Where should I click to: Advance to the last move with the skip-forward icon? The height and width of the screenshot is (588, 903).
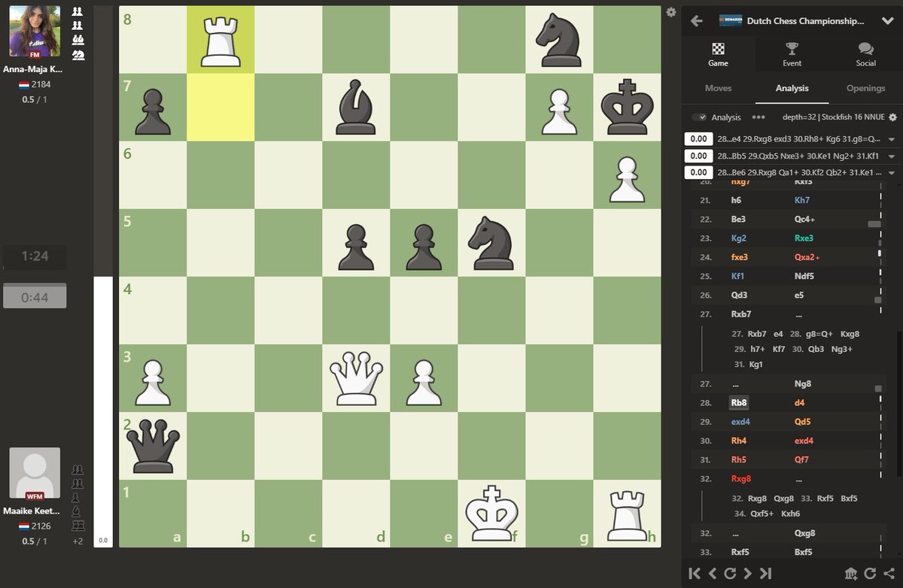765,572
